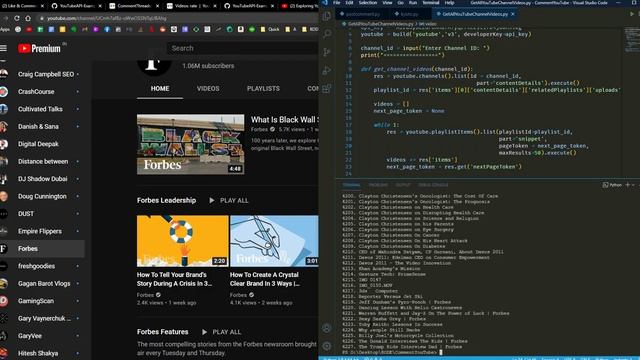Click Play All icon beside Forbes Leadership
Image resolution: width=640 pixels, height=360 pixels.
tap(211, 200)
